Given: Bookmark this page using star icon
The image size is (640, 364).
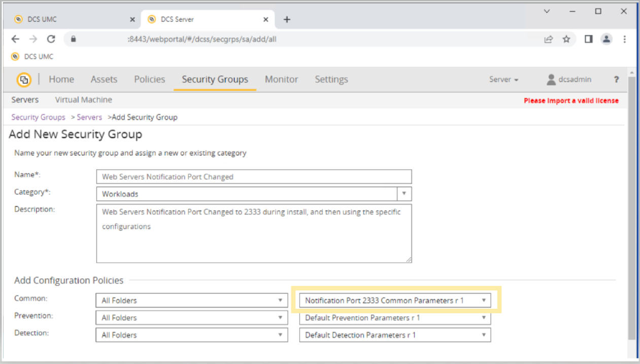Looking at the screenshot, I should click(566, 39).
